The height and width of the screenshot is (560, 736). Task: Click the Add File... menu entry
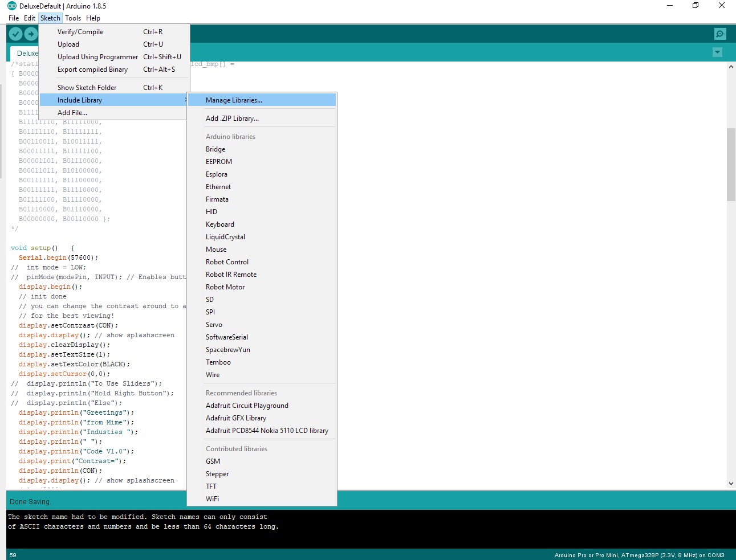click(72, 113)
